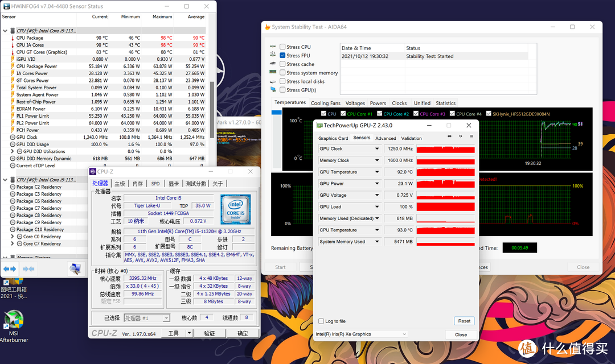Check the Stress local disks option
This screenshot has height=364, width=615.
point(282,81)
